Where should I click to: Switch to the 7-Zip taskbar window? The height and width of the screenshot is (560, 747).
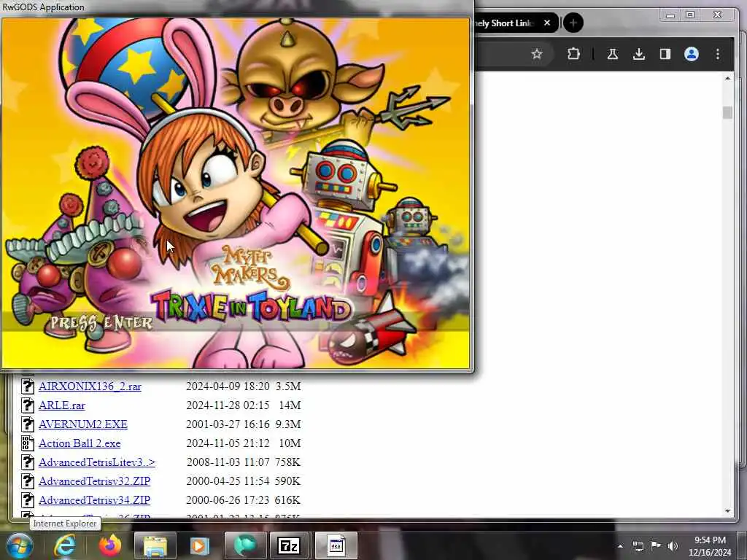click(x=289, y=545)
